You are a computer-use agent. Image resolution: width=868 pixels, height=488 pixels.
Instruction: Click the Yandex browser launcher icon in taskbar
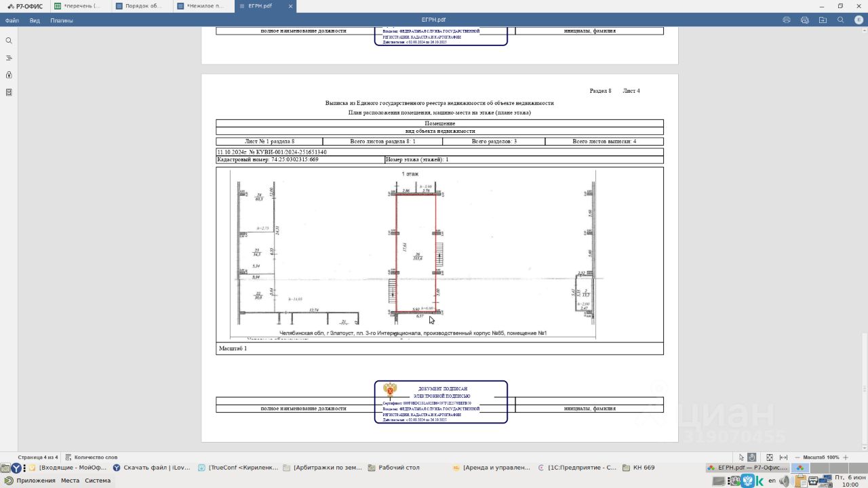click(16, 468)
